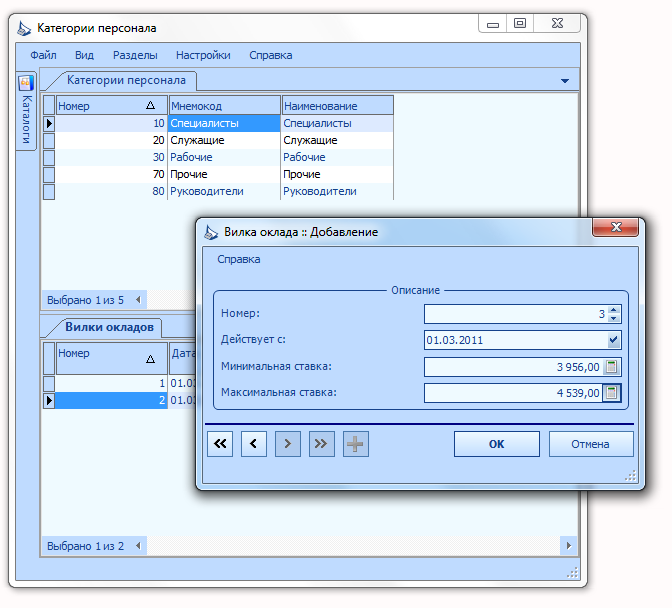
Task: Jump to last record in the dialog
Action: coord(321,444)
